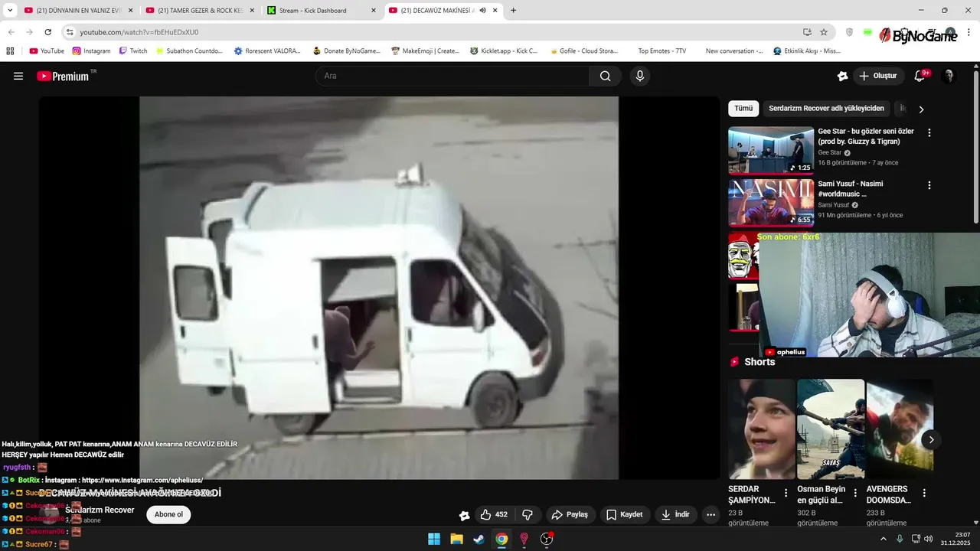Open options for AVENGERS DOOMSDAY short
980x551 pixels.
[x=924, y=493]
